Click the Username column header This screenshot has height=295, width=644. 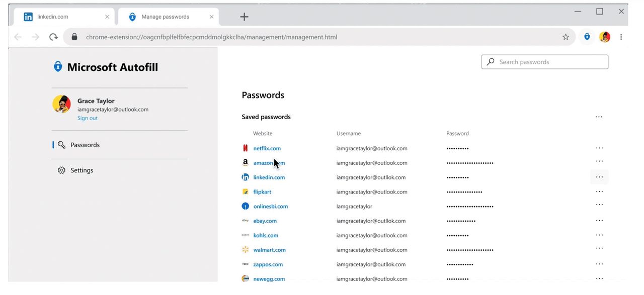coord(349,134)
